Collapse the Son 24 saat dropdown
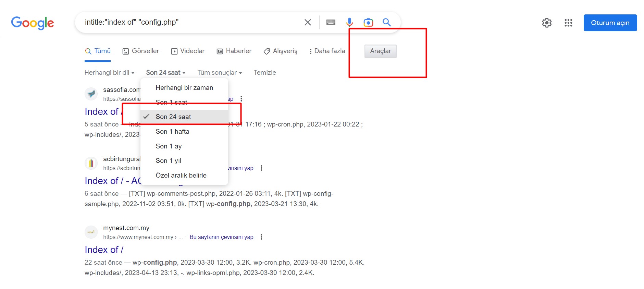The image size is (644, 289). point(166,73)
